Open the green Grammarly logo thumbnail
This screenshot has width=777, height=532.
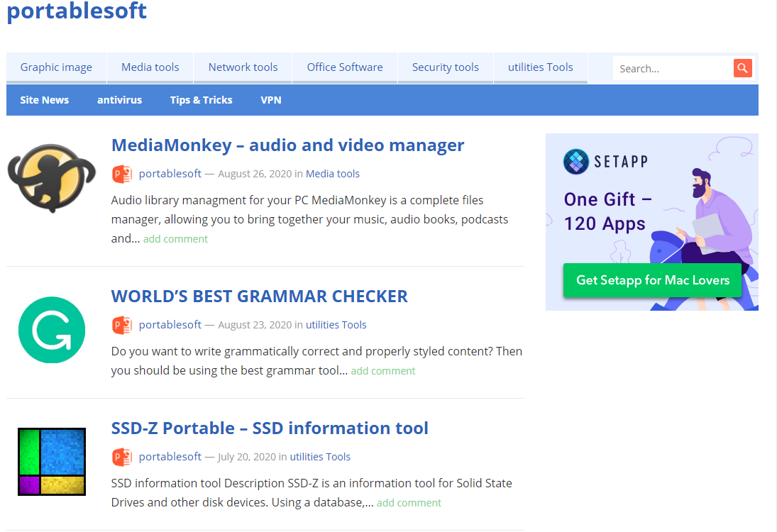click(52, 329)
